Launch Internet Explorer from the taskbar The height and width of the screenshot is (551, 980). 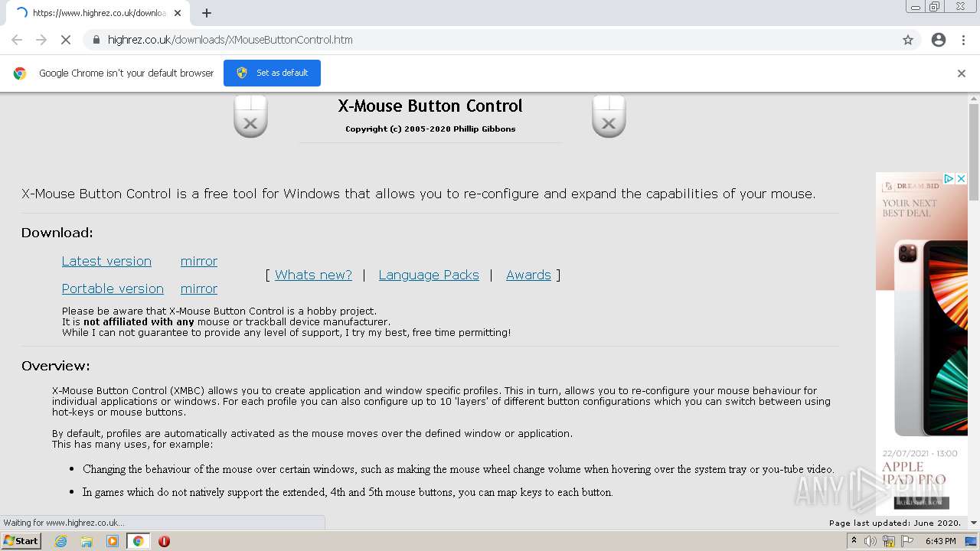coord(60,541)
